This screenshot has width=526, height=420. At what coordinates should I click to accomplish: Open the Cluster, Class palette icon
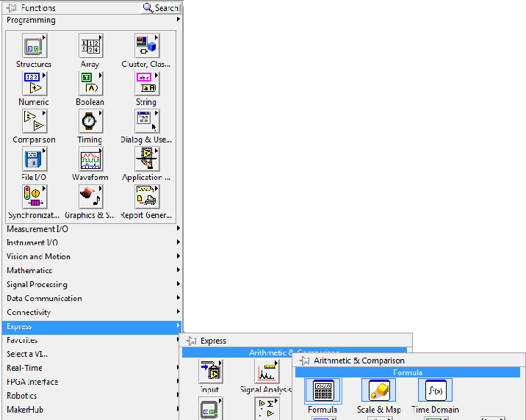(x=147, y=46)
